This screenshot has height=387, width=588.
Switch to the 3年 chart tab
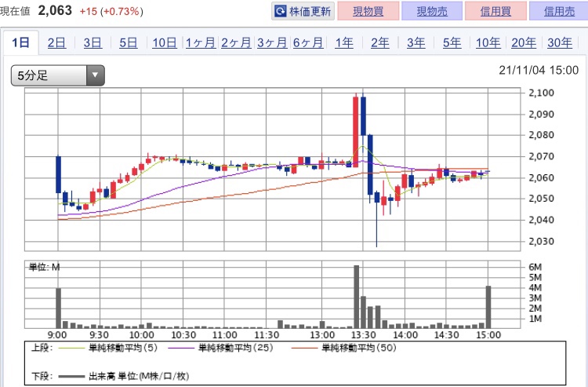(416, 43)
